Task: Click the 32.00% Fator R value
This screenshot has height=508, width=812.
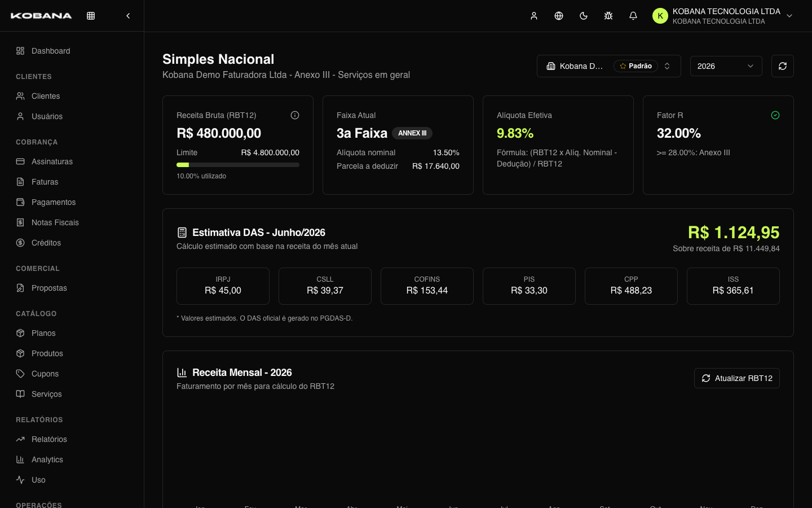Action: 679,133
